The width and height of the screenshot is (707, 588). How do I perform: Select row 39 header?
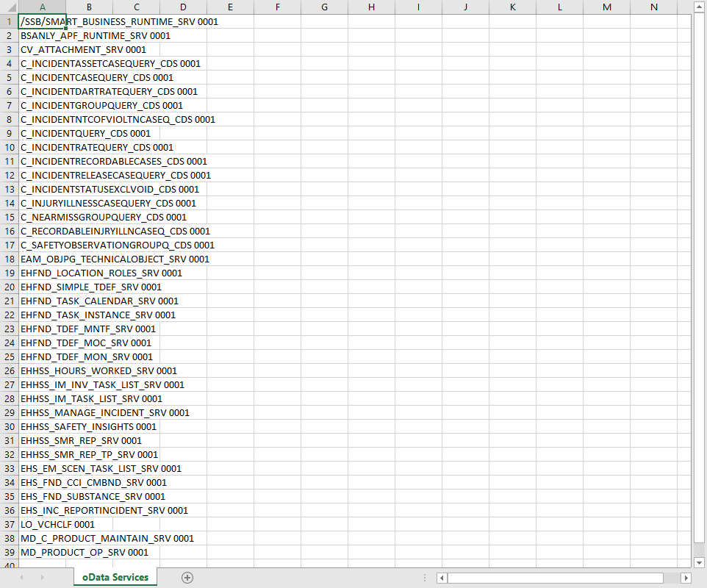coord(9,552)
